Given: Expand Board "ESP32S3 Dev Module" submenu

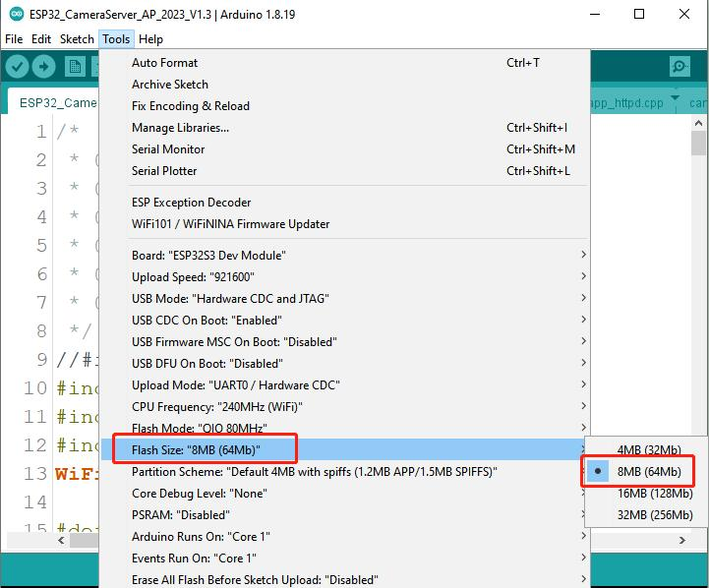Looking at the screenshot, I should 345,256.
